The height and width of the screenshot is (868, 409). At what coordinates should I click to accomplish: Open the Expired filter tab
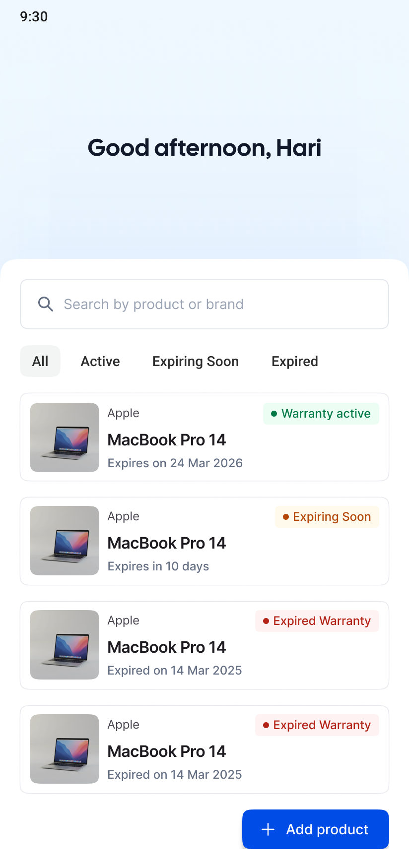click(295, 361)
